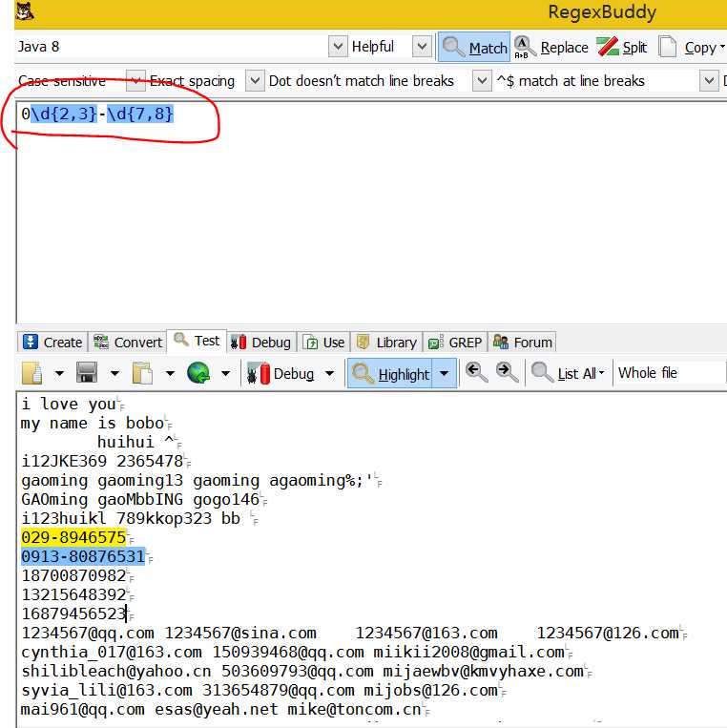Open the Use tab
This screenshot has width=727, height=728.
coord(323,343)
